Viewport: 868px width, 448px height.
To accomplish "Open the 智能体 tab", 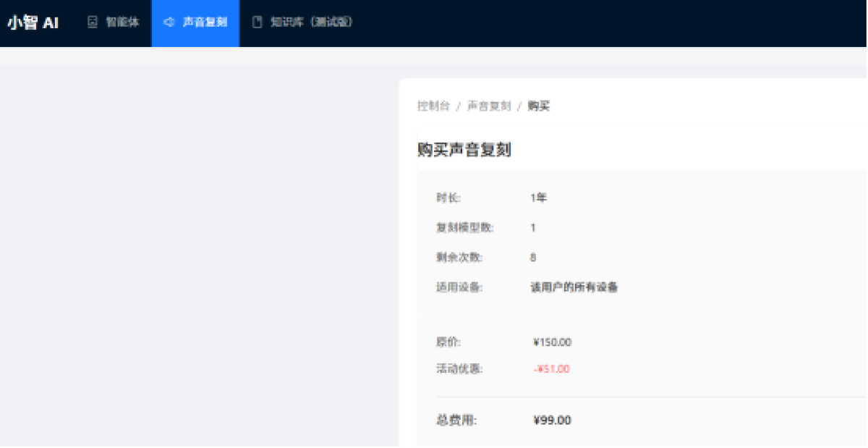I will click(113, 22).
